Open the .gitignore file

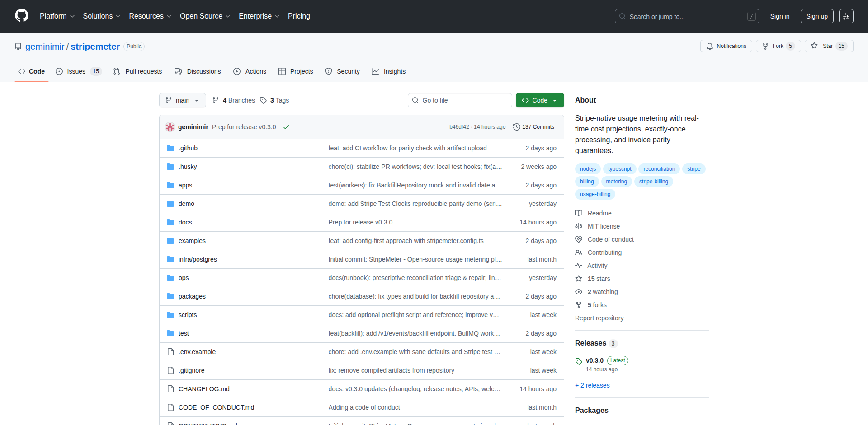tap(191, 370)
